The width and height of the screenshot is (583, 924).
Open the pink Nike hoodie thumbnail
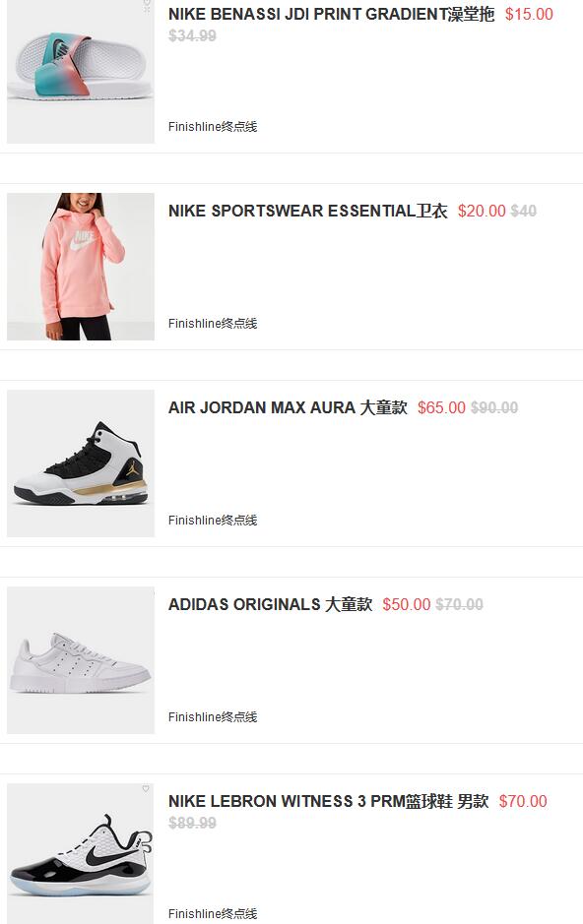click(81, 267)
